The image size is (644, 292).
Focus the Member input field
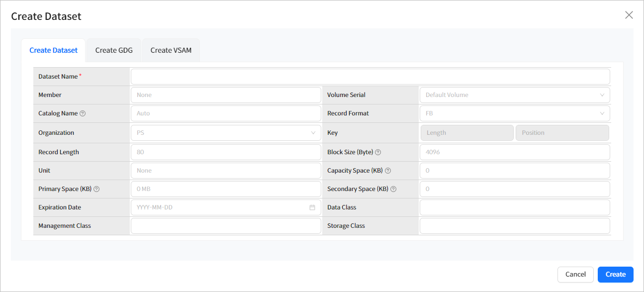226,95
